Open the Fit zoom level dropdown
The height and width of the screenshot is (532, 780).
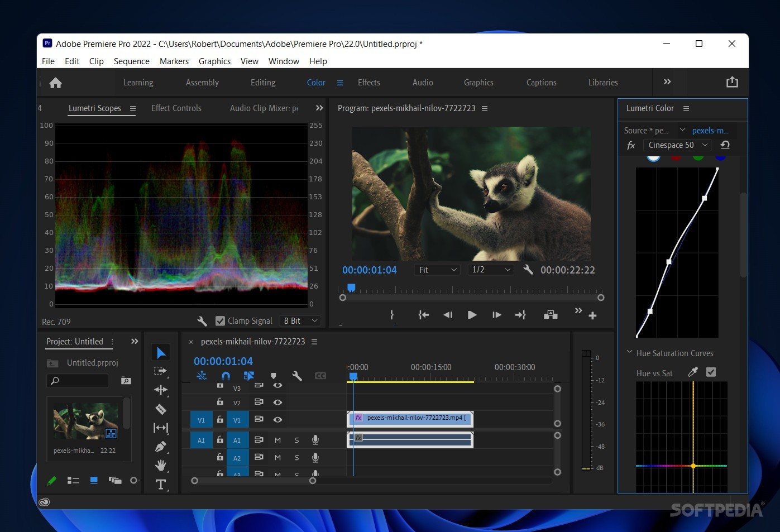coord(437,270)
